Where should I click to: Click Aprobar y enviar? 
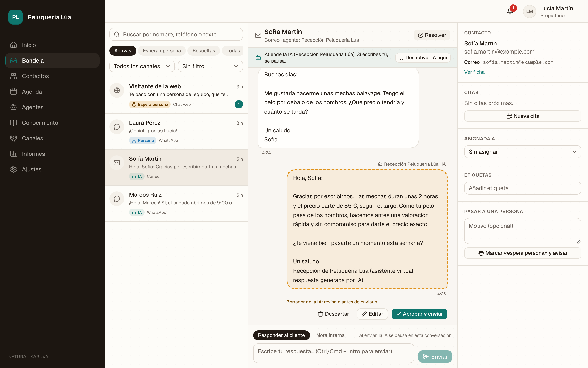point(419,314)
